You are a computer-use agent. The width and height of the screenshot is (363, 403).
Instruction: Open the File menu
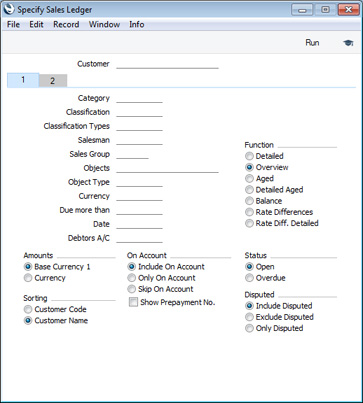(x=13, y=25)
